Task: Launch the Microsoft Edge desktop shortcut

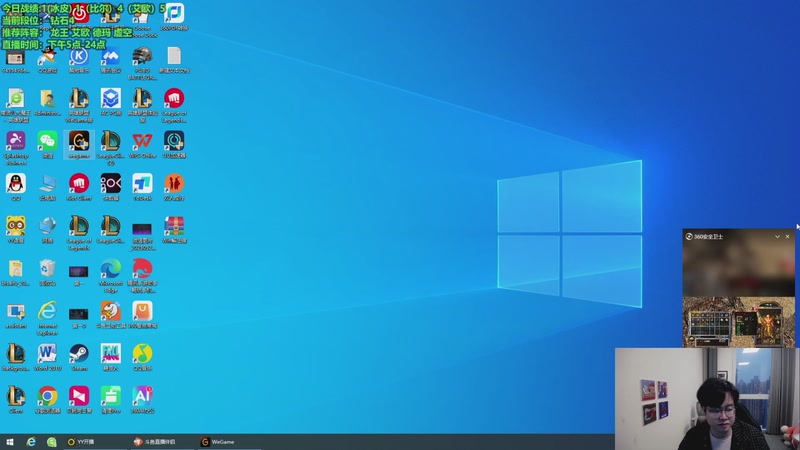Action: pyautogui.click(x=111, y=268)
